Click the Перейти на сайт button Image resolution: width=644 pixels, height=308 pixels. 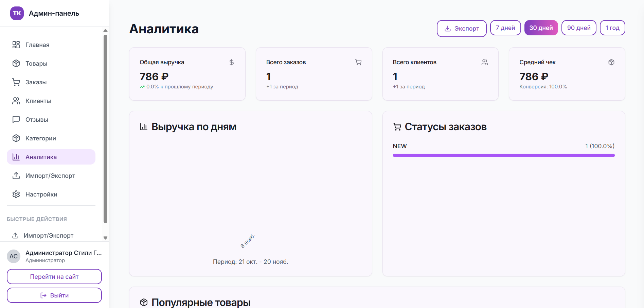tap(54, 277)
